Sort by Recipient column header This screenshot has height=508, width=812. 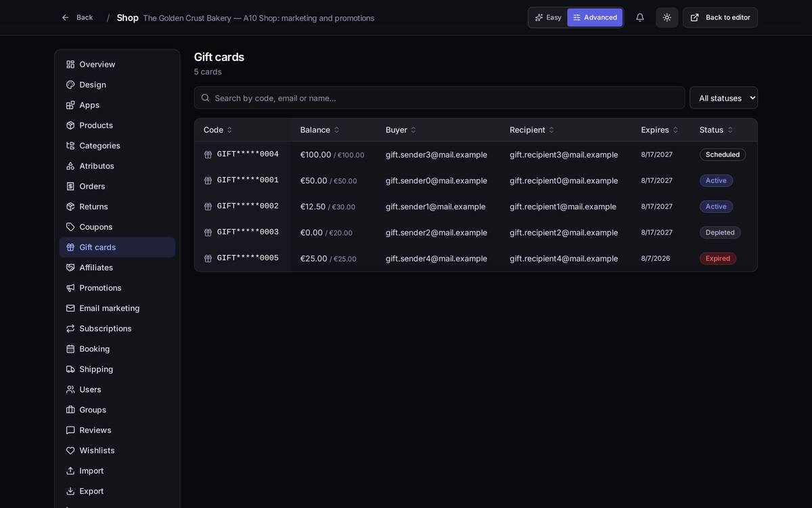click(532, 130)
